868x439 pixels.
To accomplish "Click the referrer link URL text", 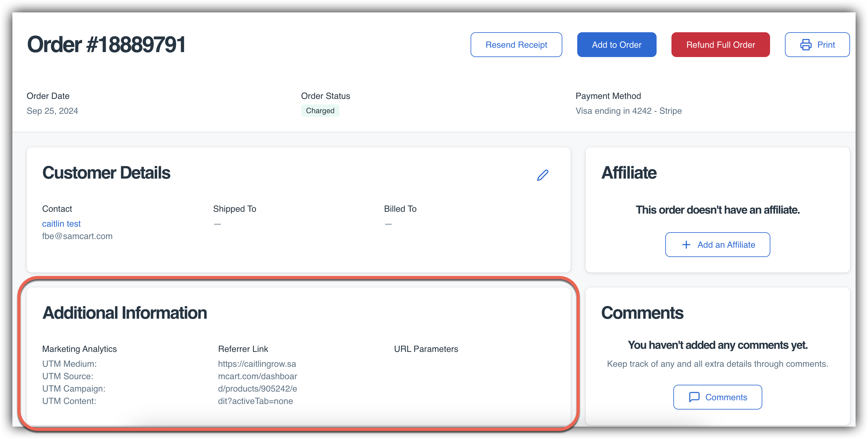I will pos(257,382).
